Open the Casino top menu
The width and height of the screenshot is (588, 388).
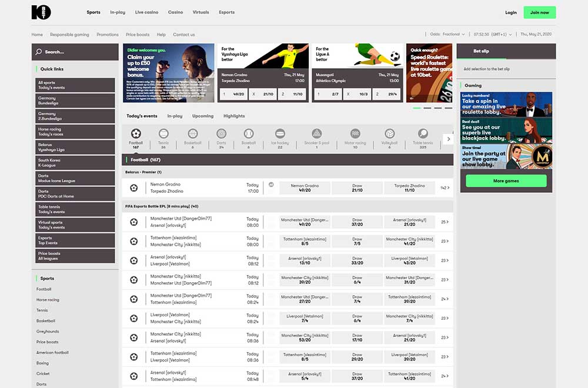coord(175,12)
